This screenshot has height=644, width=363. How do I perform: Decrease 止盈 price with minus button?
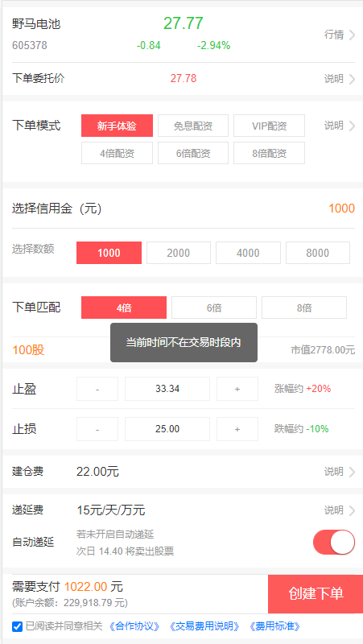(97, 389)
